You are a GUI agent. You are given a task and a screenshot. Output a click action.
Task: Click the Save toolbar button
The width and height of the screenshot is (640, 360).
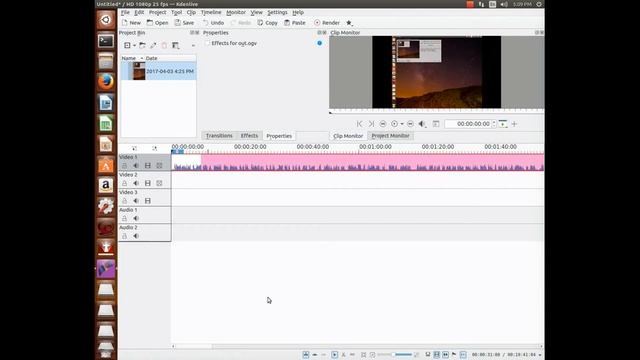[x=184, y=23]
